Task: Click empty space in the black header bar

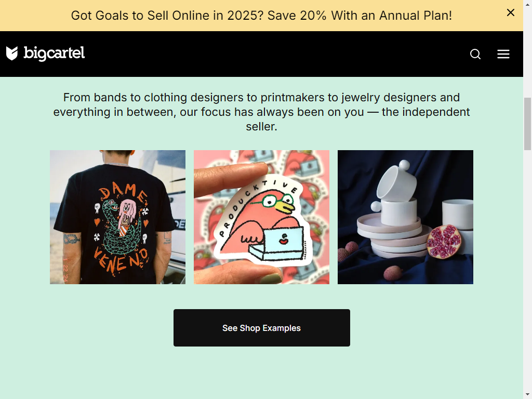Action: [271, 54]
